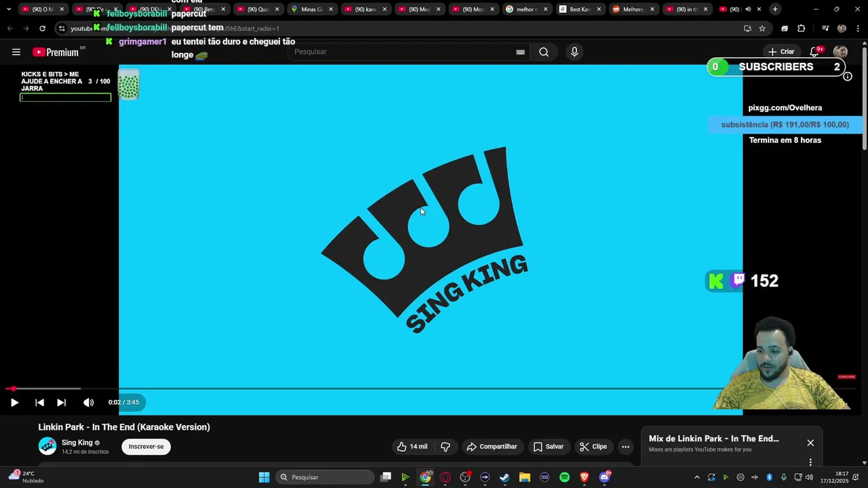Screen dimensions: 868x488
Task: Open the Sing King channel avatar
Action: click(x=47, y=446)
